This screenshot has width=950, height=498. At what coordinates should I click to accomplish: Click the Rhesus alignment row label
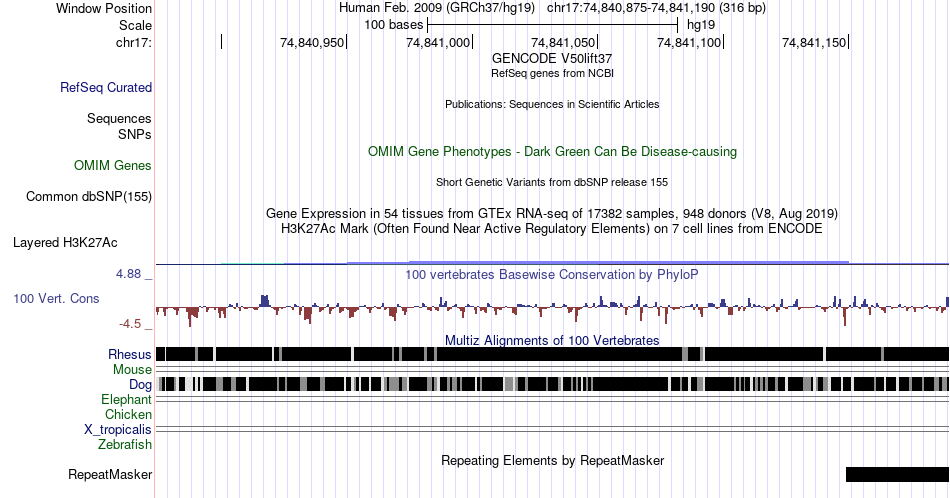(130, 354)
